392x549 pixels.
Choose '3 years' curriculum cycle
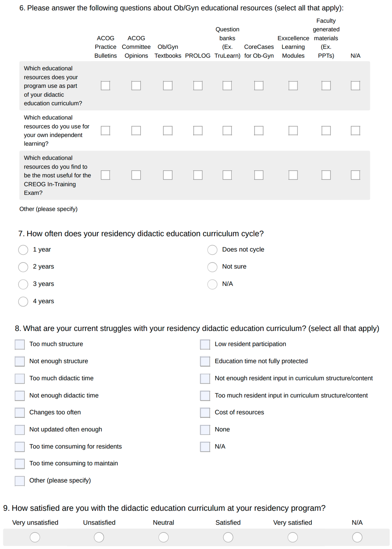(23, 284)
